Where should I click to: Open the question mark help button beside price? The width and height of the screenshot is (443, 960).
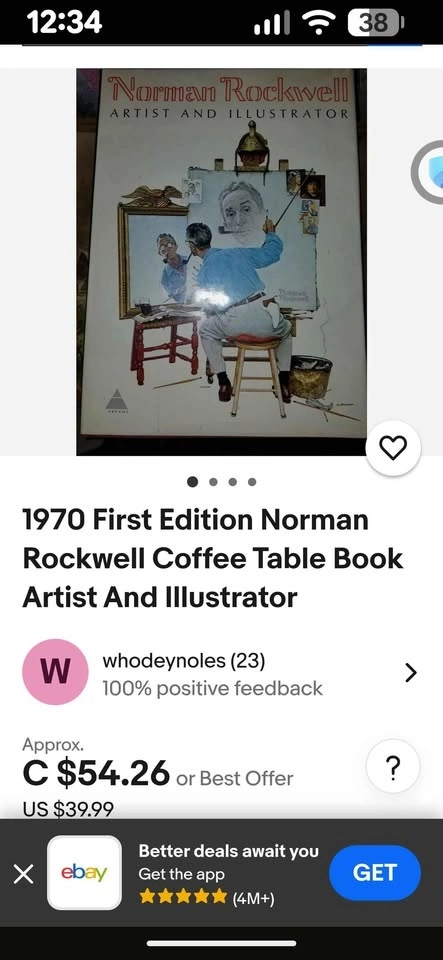click(x=393, y=766)
